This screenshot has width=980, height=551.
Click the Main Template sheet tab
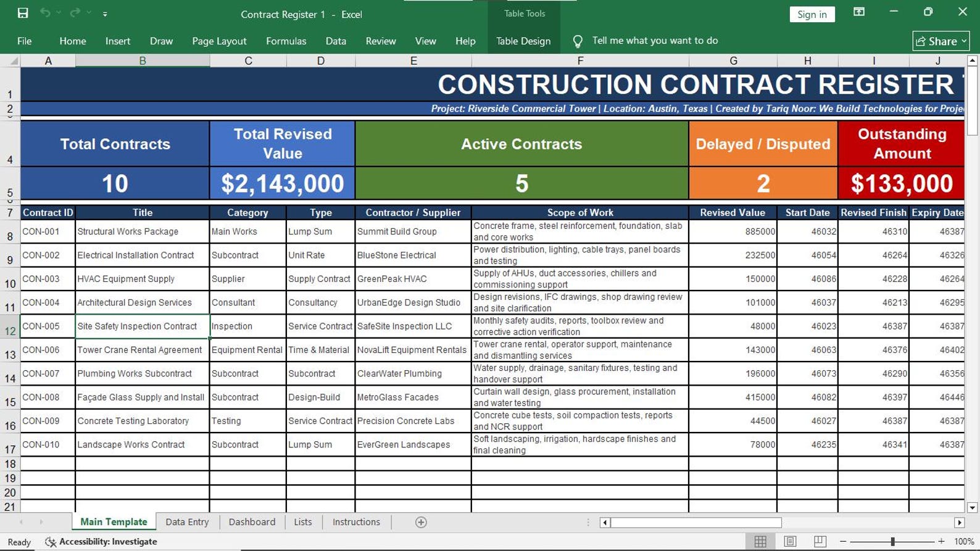click(114, 522)
